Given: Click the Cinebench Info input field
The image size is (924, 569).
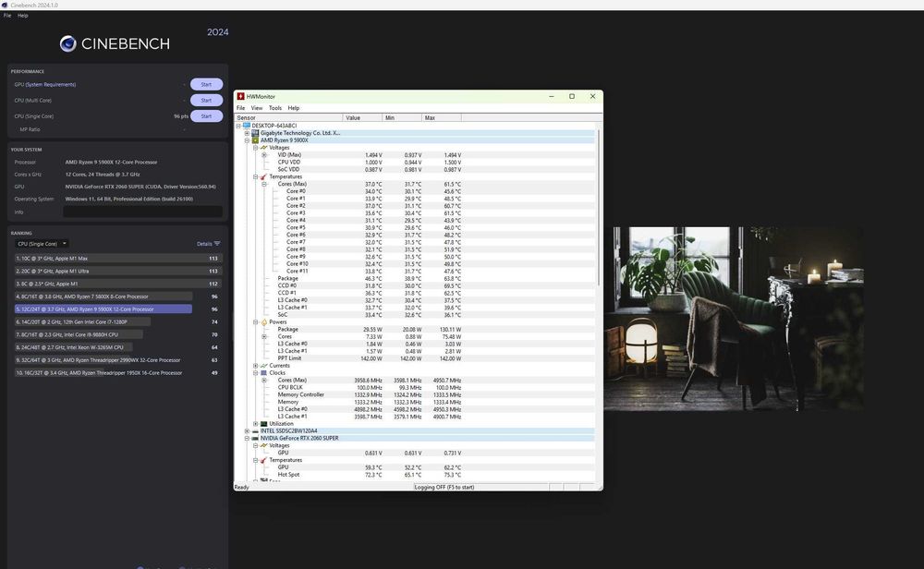Looking at the screenshot, I should tap(142, 212).
